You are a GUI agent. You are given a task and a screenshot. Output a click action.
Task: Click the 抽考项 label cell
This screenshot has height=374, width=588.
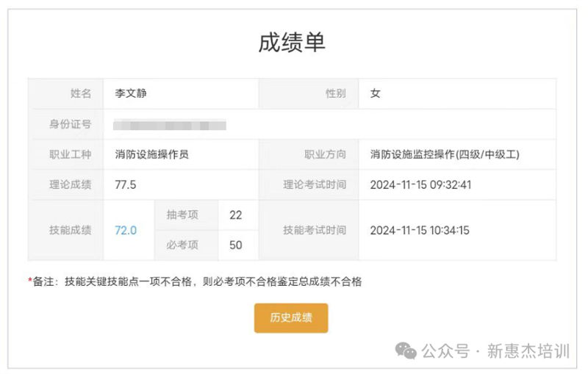coord(187,215)
